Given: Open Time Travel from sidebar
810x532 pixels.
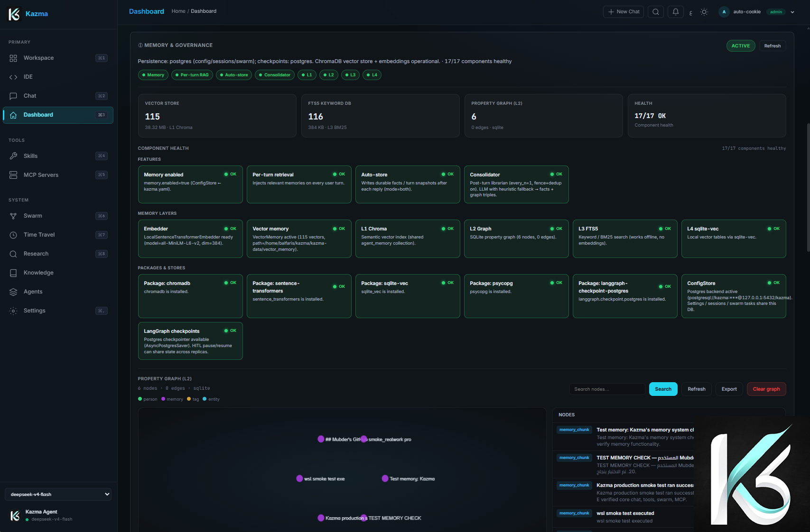Looking at the screenshot, I should click(58, 235).
